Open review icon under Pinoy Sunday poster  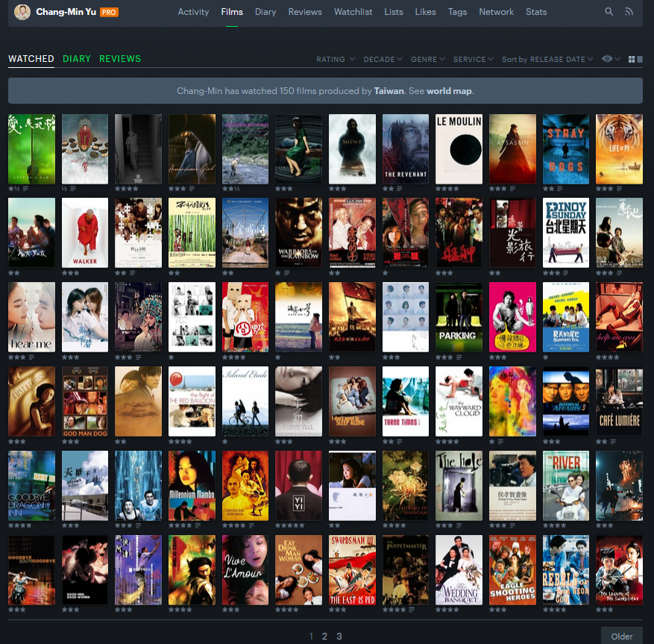(x=566, y=273)
